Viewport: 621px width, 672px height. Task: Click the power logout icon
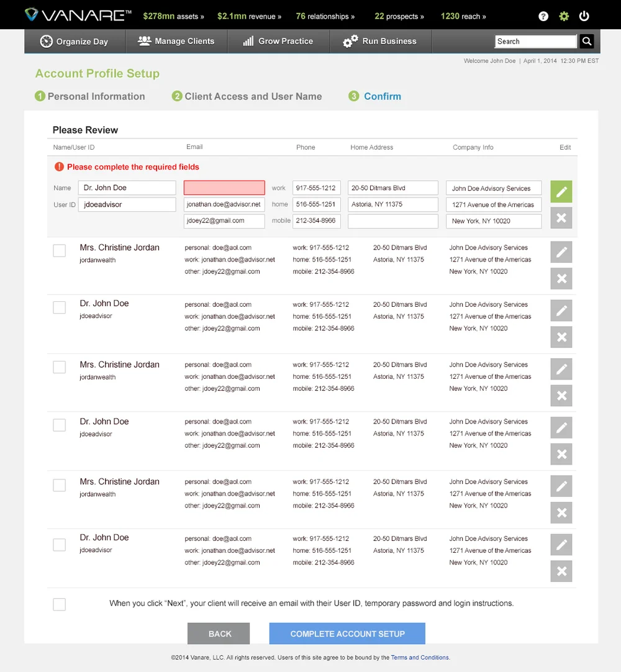pyautogui.click(x=584, y=16)
